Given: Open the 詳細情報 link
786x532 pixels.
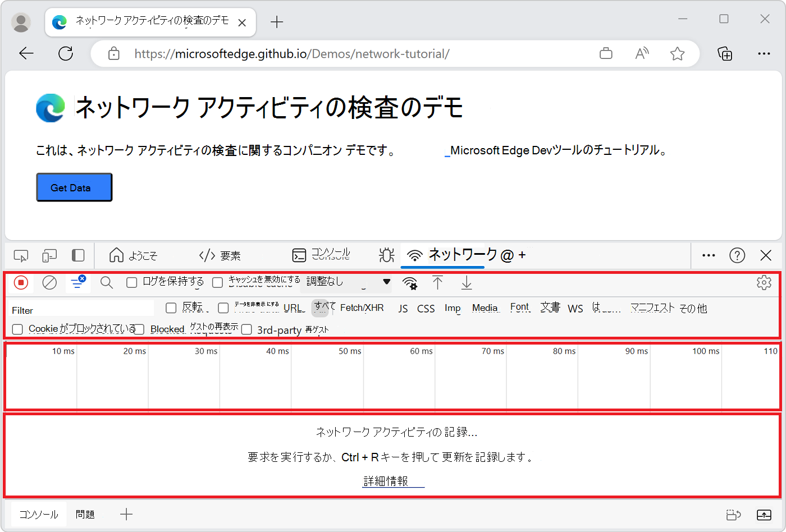Looking at the screenshot, I should tap(393, 481).
